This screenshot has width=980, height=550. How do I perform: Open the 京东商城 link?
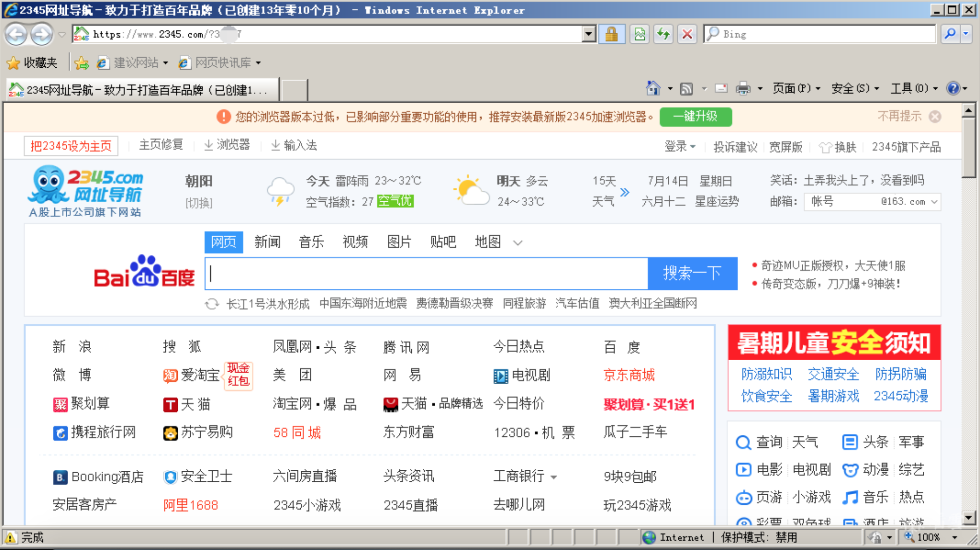tap(629, 375)
